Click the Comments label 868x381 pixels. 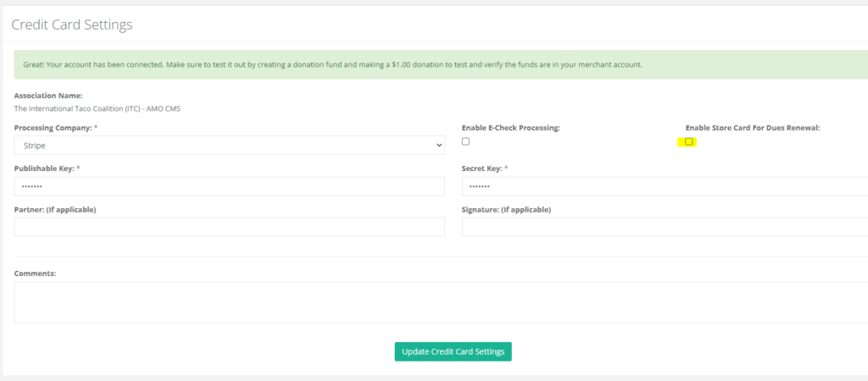click(x=35, y=273)
